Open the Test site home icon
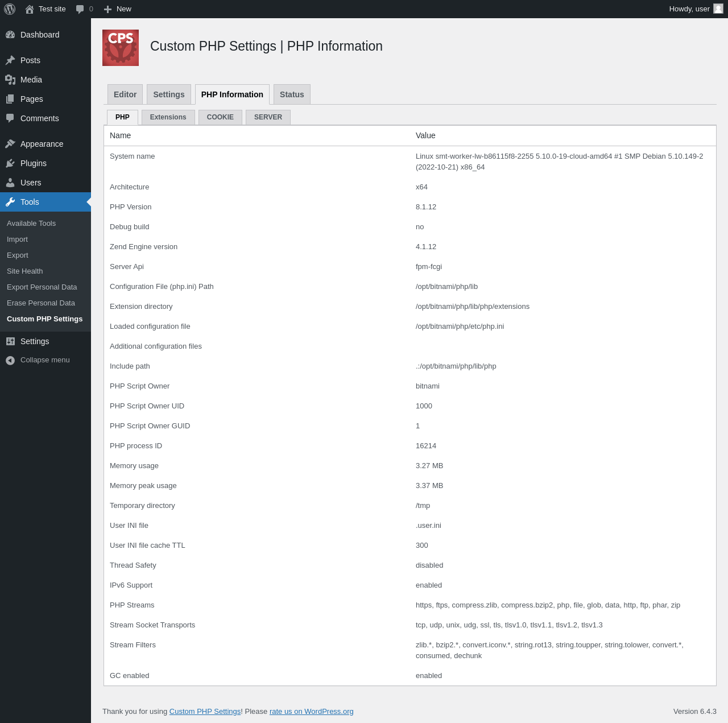728x723 pixels. click(30, 9)
